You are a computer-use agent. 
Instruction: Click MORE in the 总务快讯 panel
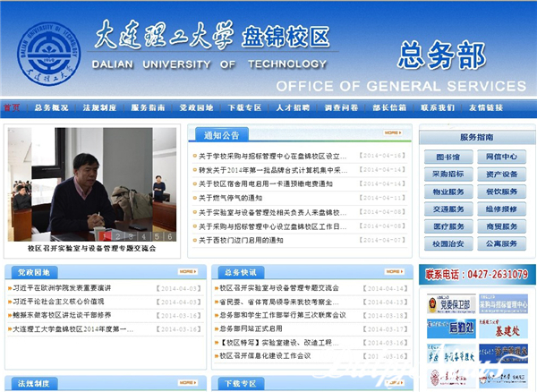(395, 271)
